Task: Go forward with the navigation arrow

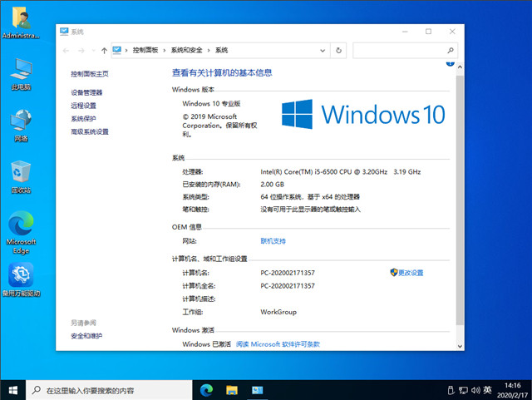Action: [81, 51]
